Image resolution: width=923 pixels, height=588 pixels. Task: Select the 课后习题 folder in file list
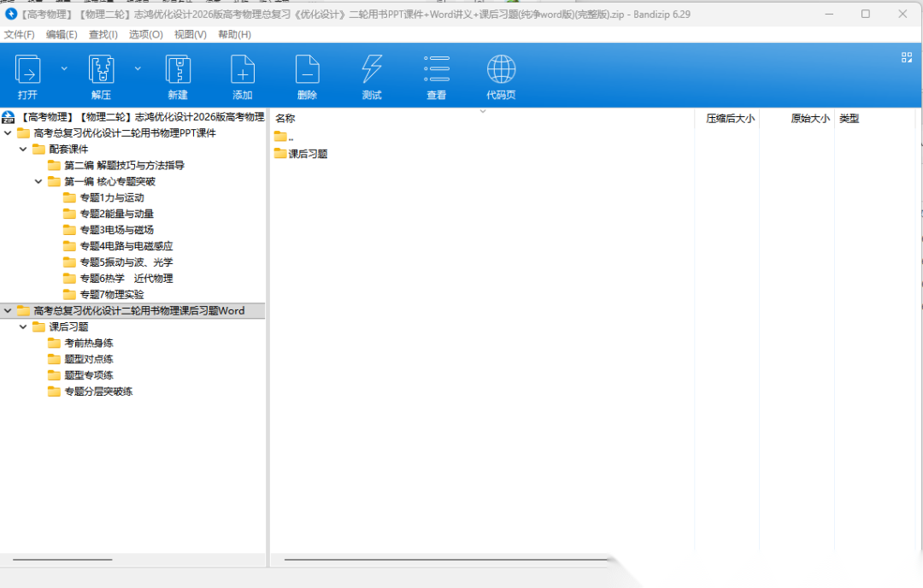click(308, 155)
